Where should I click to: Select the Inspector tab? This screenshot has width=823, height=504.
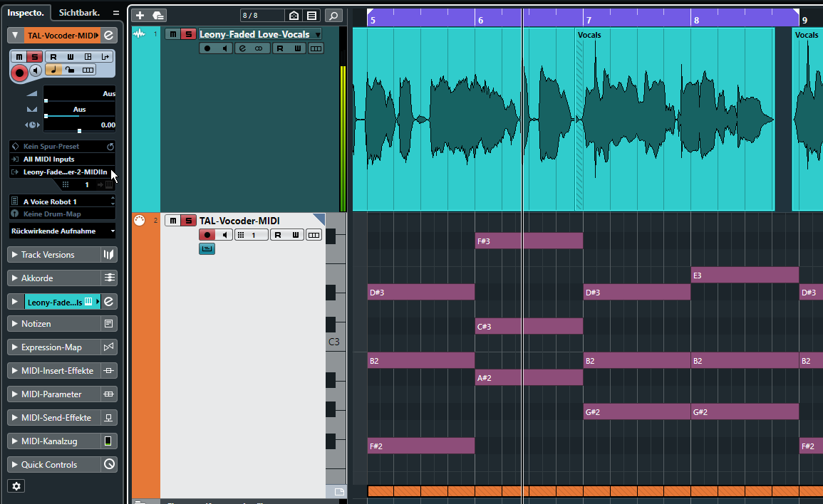coord(26,13)
